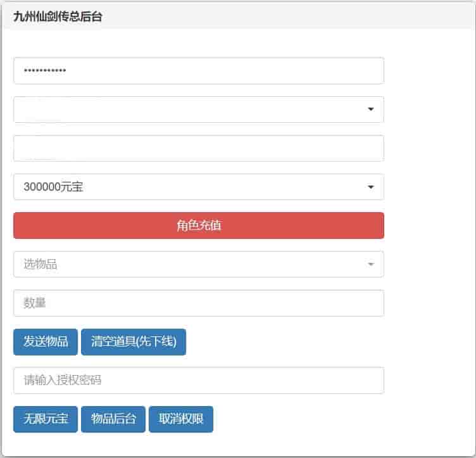Viewport: 476px width, 458px height.
Task: Click the 九州仙剑传总后台 header title
Action: [x=58, y=16]
